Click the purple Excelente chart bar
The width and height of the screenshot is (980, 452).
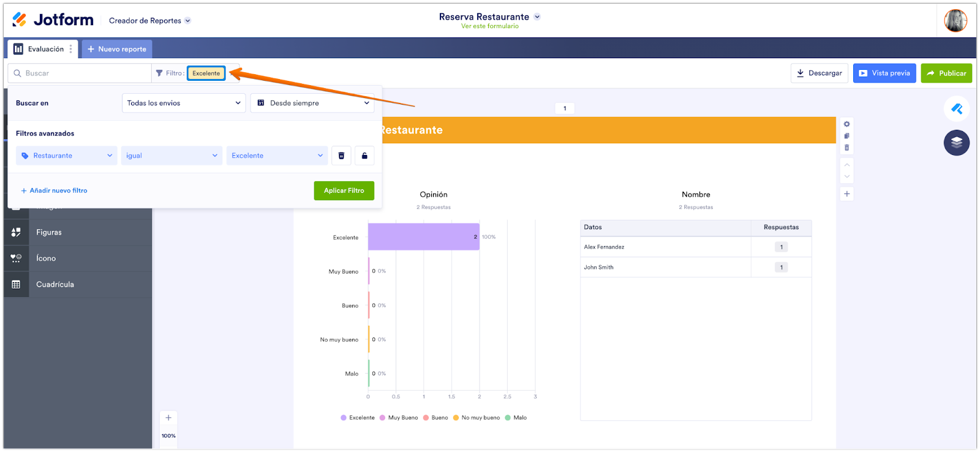point(423,237)
